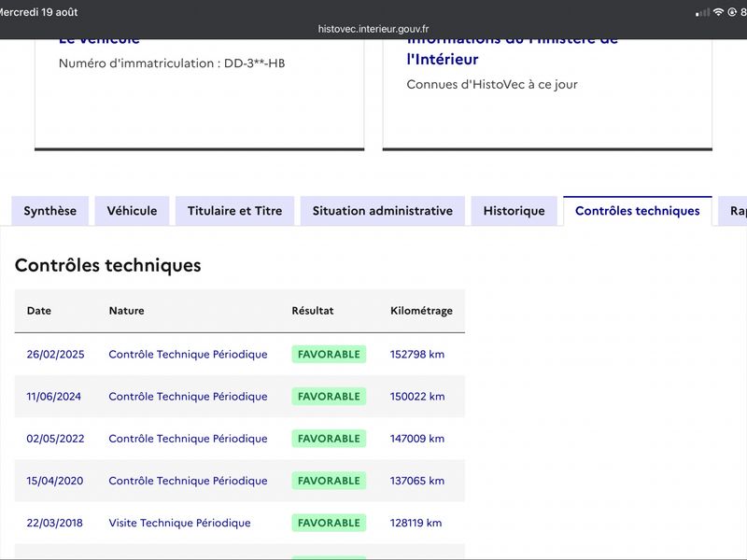Tap the 'Mercredi 19 août' date in status bar
Image resolution: width=747 pixels, height=560 pixels.
click(38, 12)
